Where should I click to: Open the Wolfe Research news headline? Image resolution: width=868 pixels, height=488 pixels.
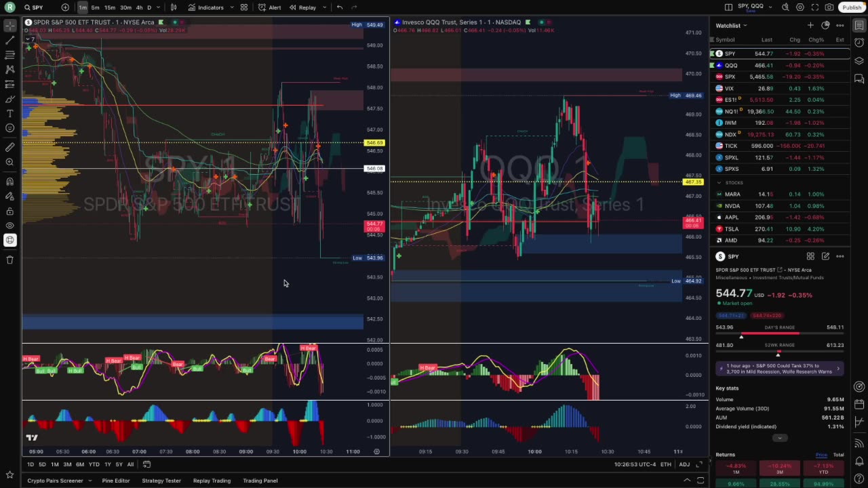click(x=779, y=369)
